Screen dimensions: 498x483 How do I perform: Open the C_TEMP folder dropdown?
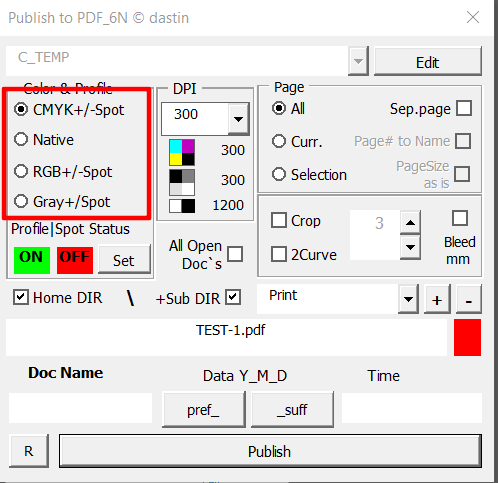pyautogui.click(x=358, y=61)
